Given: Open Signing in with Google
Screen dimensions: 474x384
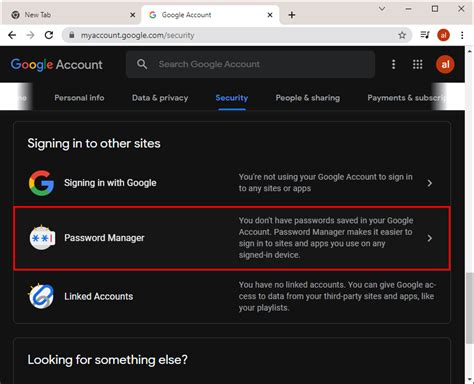Looking at the screenshot, I should coord(232,183).
